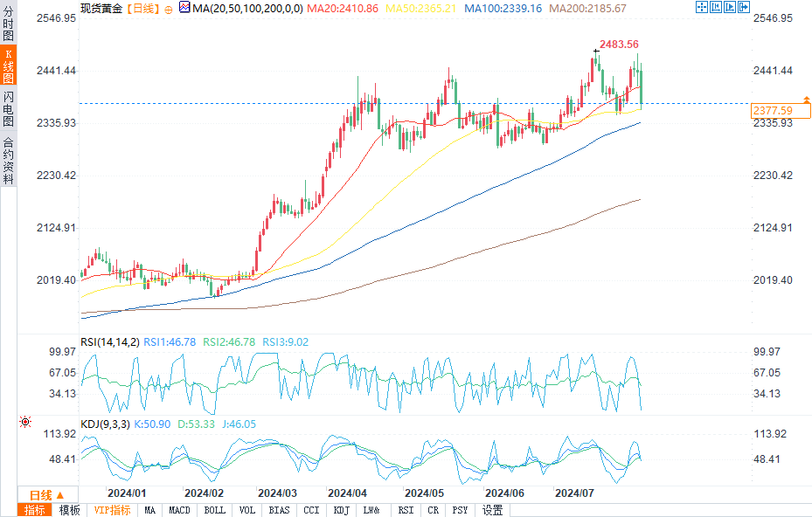Click the J:46.05 value
Screen dimensions: 812x517
pos(239,424)
